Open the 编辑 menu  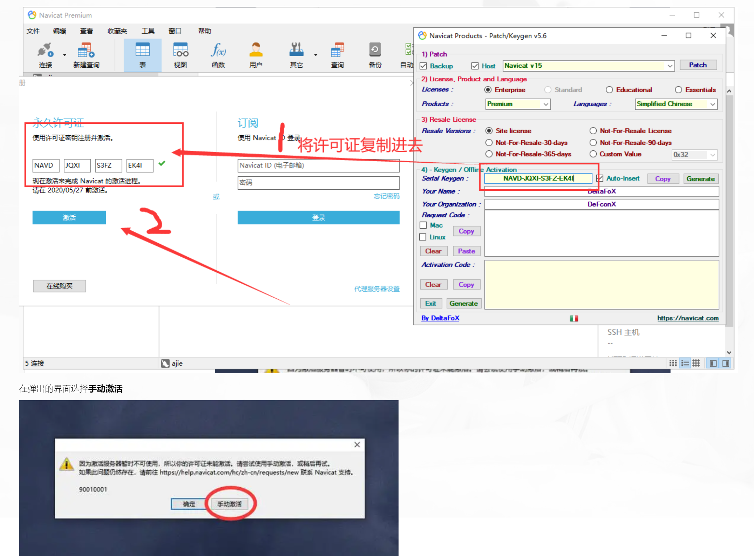click(60, 31)
